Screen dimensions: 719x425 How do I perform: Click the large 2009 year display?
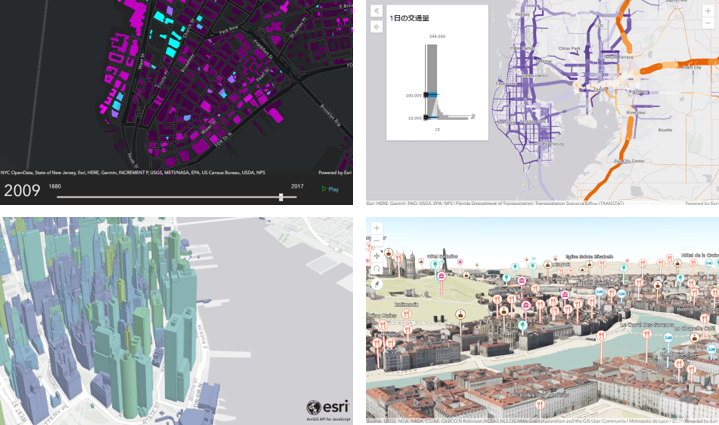22,190
